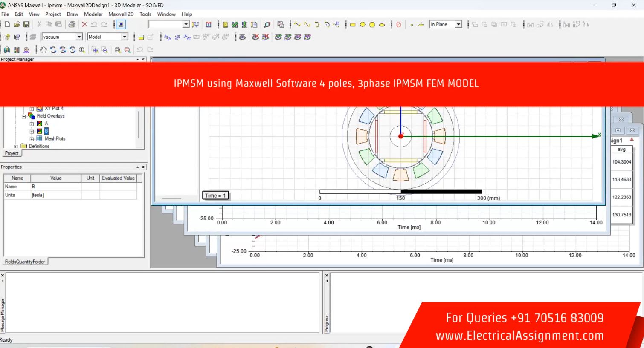
Task: Open the Modeler menu
Action: coord(93,14)
